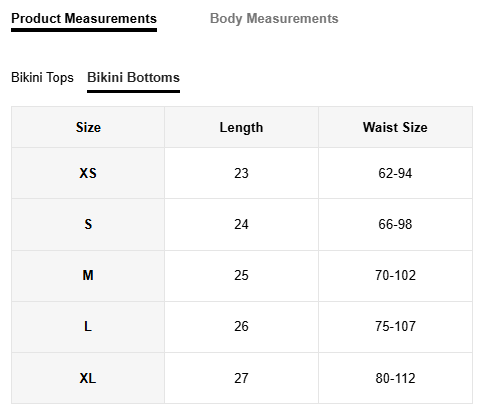This screenshot has height=410, width=500.
Task: Click waist size cell 80-112
Action: (395, 378)
